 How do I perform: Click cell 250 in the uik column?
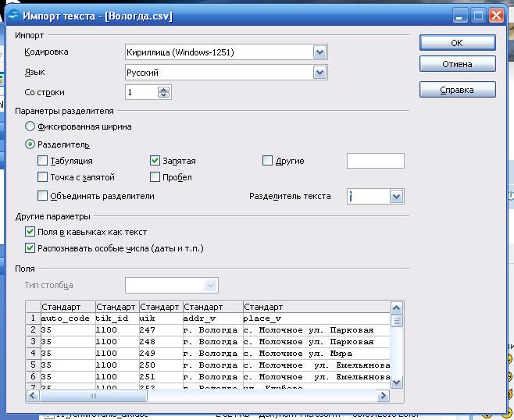click(161, 365)
